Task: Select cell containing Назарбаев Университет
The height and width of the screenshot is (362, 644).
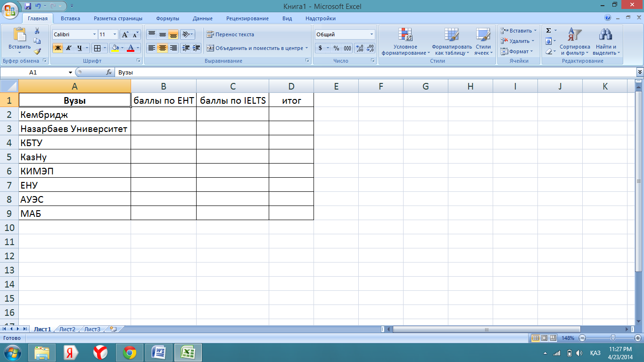Action: click(x=74, y=128)
